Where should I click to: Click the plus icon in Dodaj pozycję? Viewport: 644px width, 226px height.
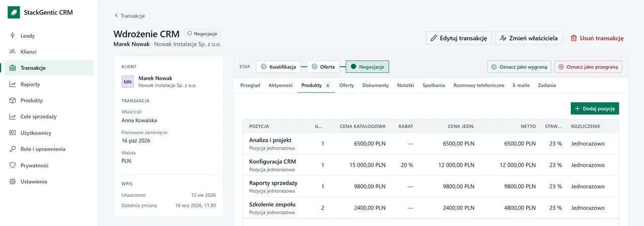[577, 108]
